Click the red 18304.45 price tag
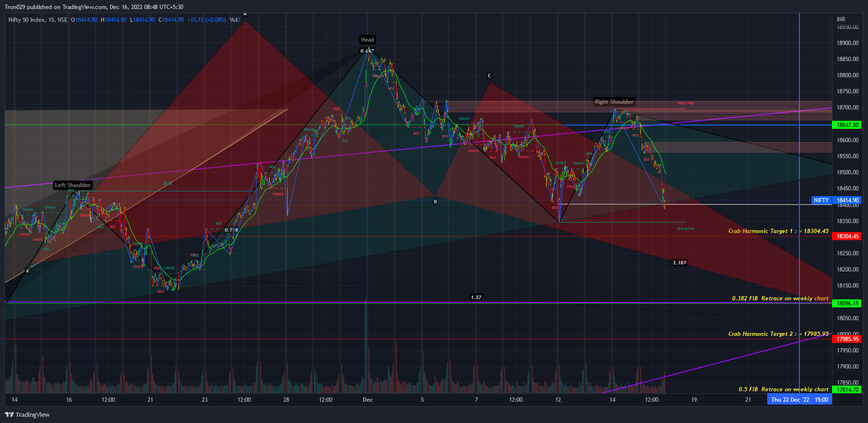 pyautogui.click(x=847, y=236)
